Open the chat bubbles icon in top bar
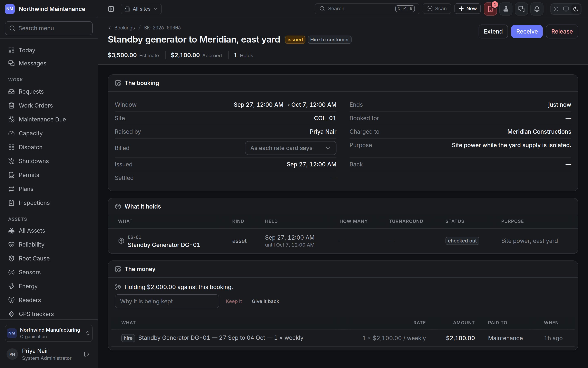Viewport: 588px width, 368px height. coord(521,9)
